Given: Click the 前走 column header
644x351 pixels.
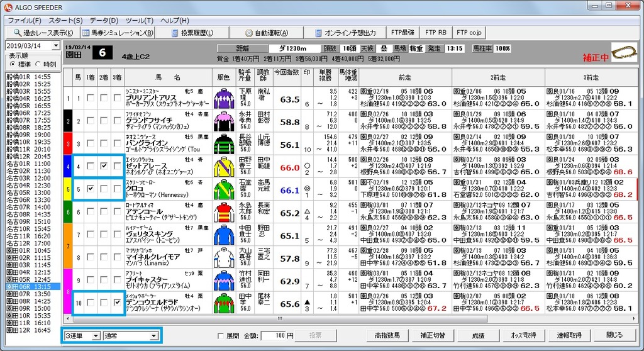Looking at the screenshot, I should coord(405,77).
